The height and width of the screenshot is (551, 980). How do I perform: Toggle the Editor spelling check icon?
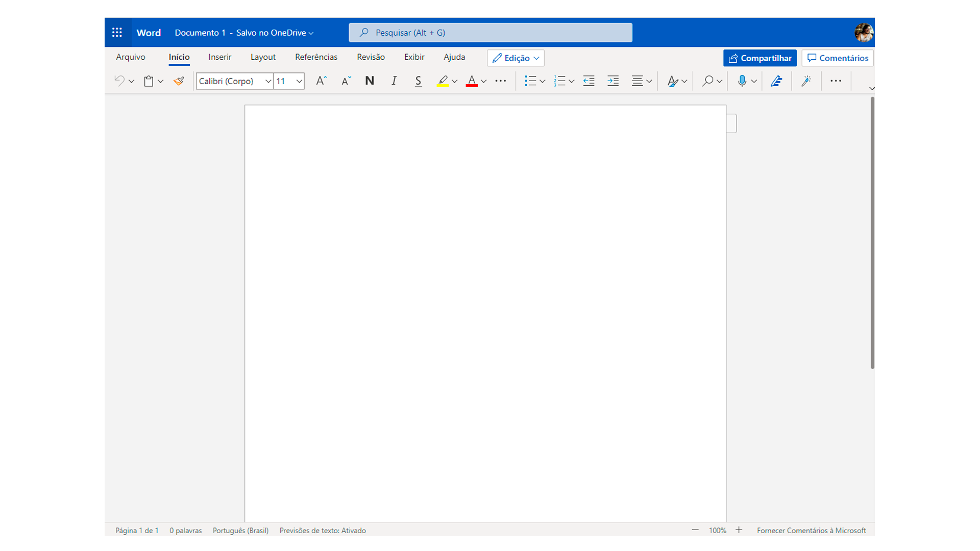(x=777, y=80)
